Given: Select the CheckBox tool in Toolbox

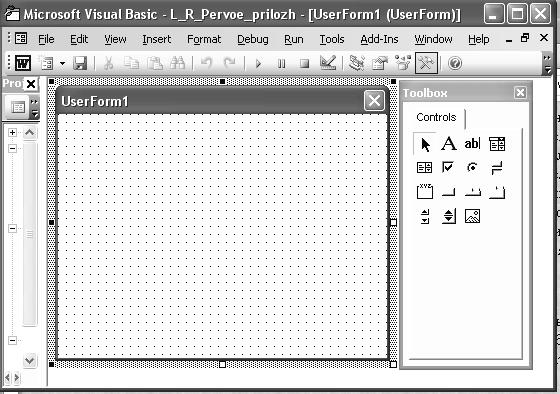Looking at the screenshot, I should (448, 167).
